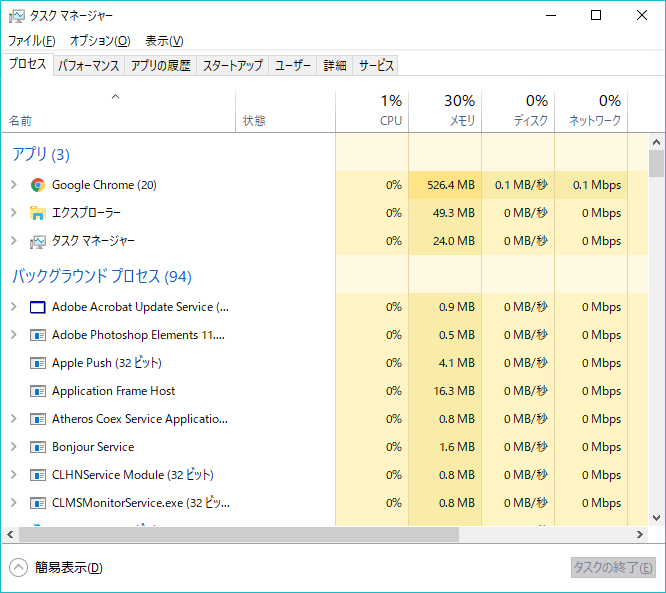The image size is (666, 593).
Task: Click the Adobe Photoshop Elements 11 icon
Action: click(x=38, y=336)
